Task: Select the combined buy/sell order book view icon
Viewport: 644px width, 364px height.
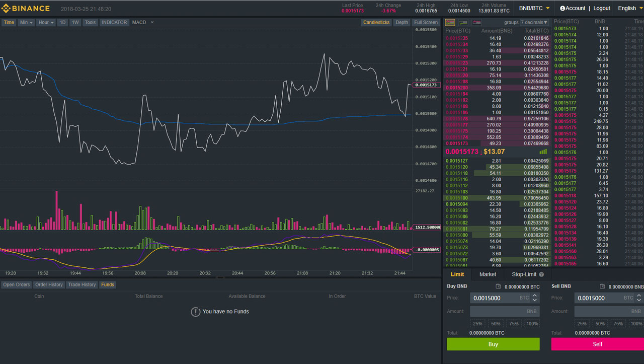Action: (x=450, y=22)
